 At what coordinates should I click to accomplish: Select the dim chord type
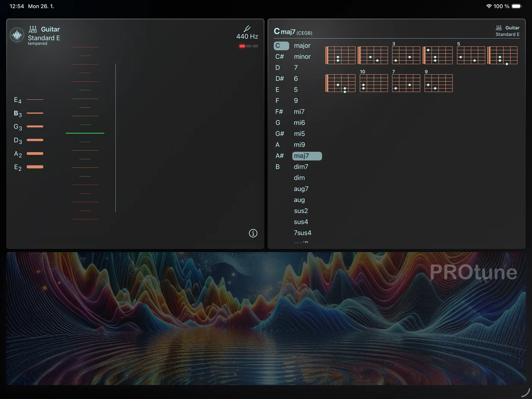[299, 178]
